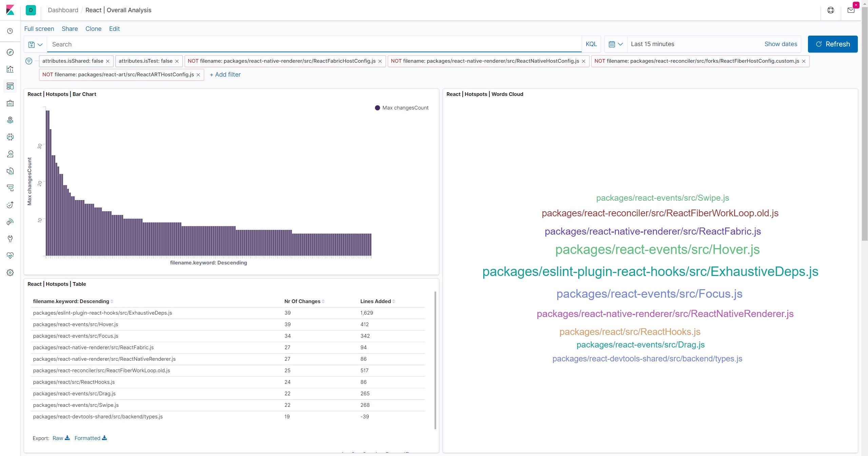Open Management gear icon in sidebar

pyautogui.click(x=10, y=273)
